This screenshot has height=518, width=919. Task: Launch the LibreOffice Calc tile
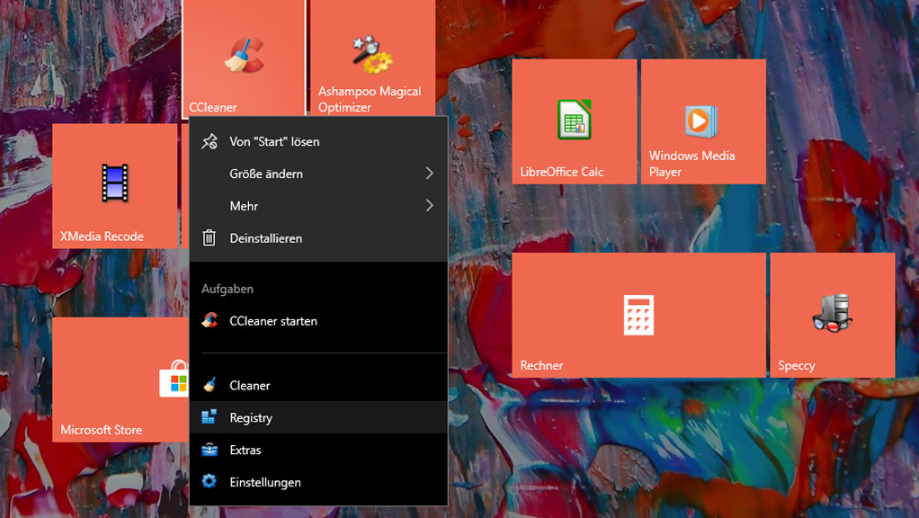coord(574,121)
